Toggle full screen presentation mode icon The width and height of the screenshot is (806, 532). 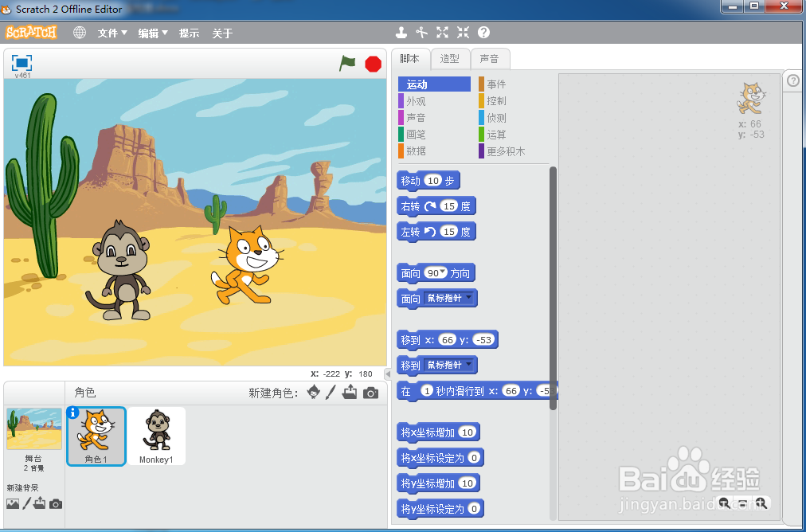[22, 63]
